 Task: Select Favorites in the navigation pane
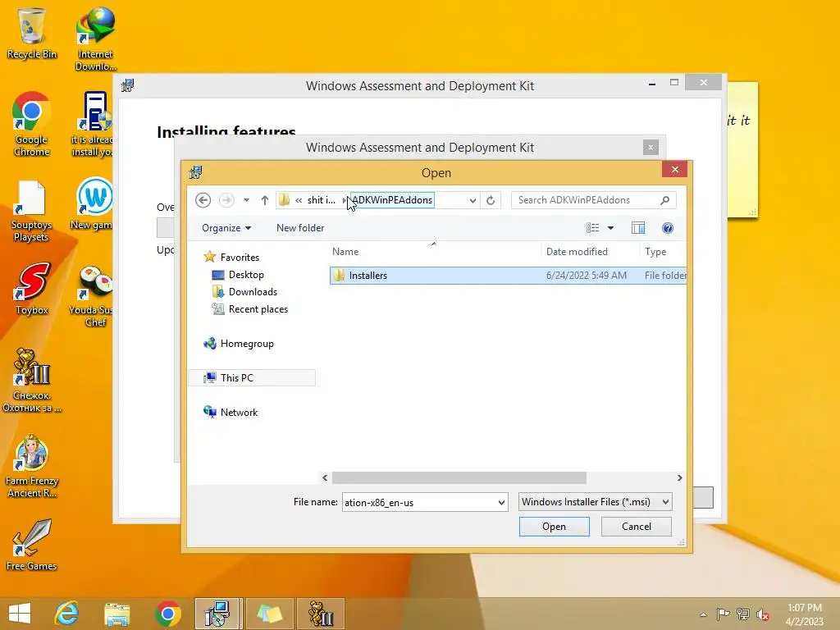pos(240,257)
